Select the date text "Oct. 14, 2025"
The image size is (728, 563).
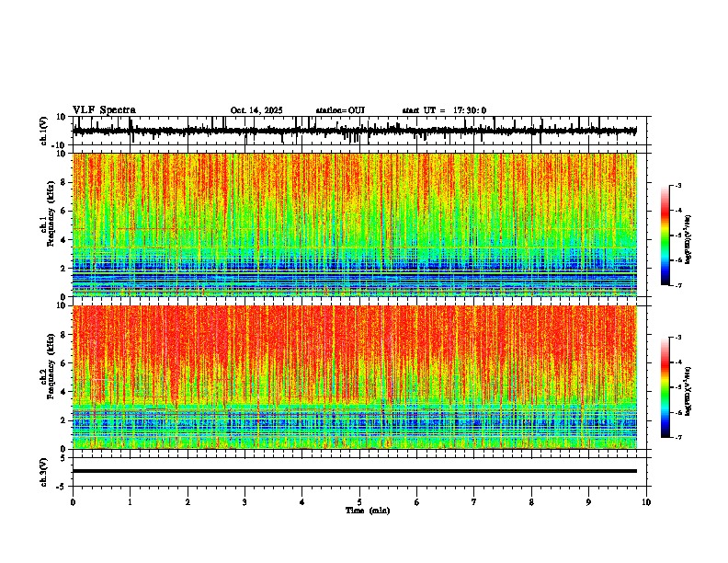(x=256, y=110)
